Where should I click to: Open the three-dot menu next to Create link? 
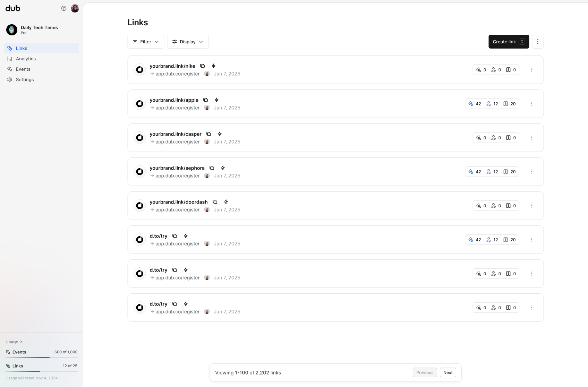538,41
